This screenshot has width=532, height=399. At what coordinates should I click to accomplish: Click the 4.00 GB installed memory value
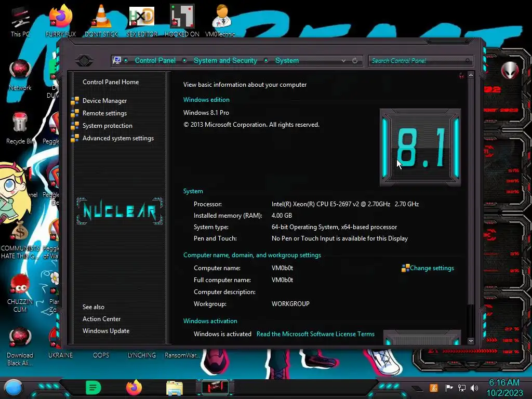[282, 216]
